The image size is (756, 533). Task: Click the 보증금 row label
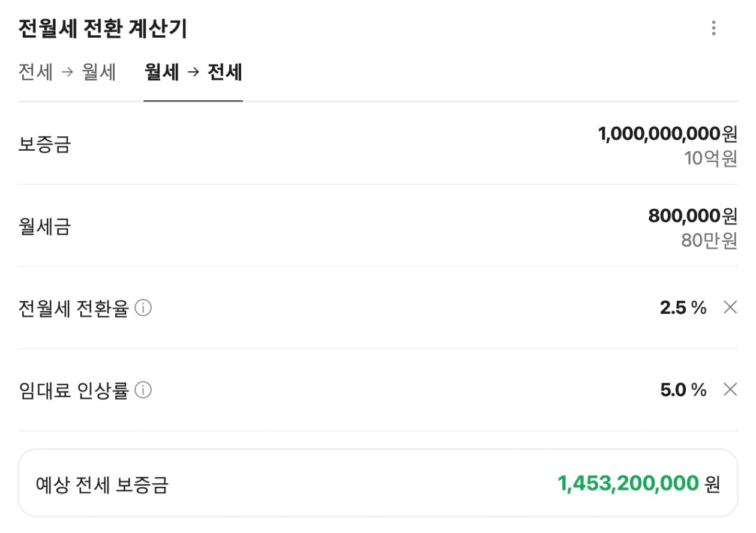[45, 145]
